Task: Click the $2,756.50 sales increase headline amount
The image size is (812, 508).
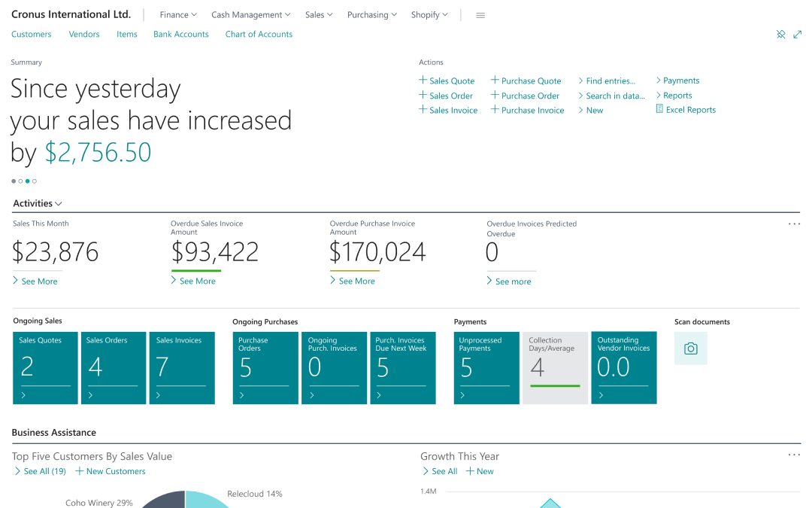Action: pos(98,152)
